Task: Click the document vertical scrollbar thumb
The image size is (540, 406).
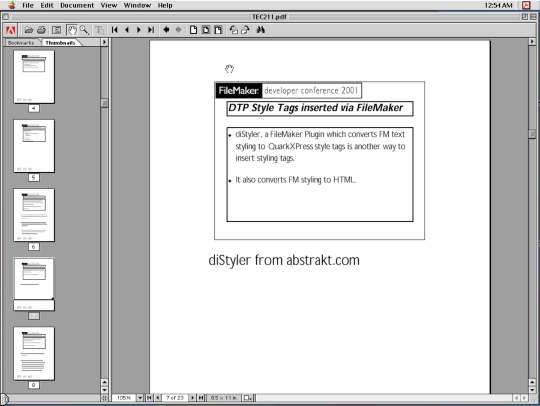Action: [x=532, y=134]
